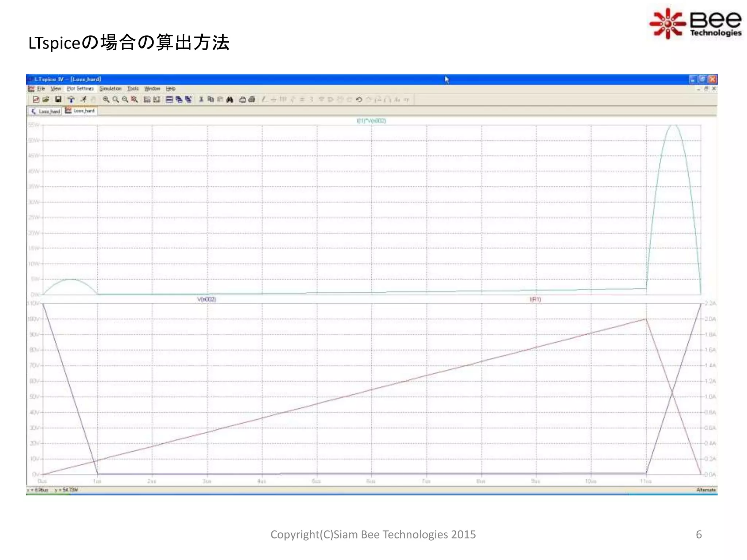Open the View menu

pos(56,89)
